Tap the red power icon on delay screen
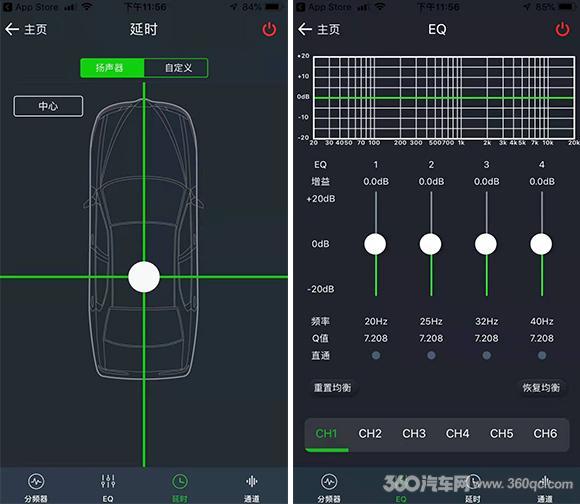Image resolution: width=580 pixels, height=504 pixels. click(269, 29)
